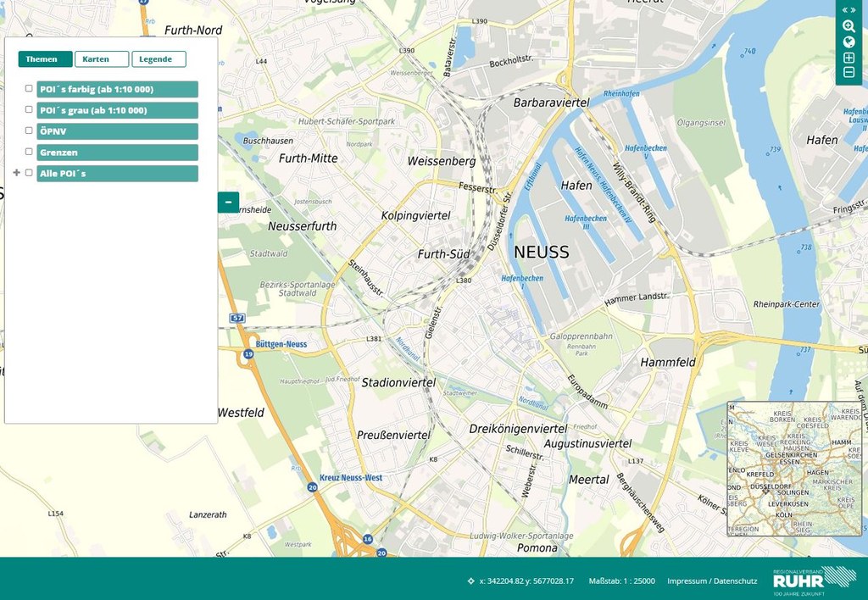
Task: Click motorway junction 16 marker
Action: tap(368, 539)
